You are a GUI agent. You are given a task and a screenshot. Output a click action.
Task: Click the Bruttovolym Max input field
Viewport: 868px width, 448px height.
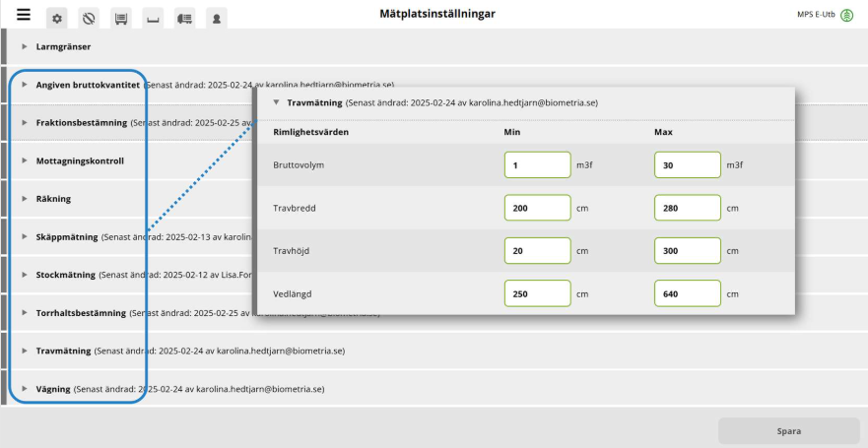click(x=687, y=164)
